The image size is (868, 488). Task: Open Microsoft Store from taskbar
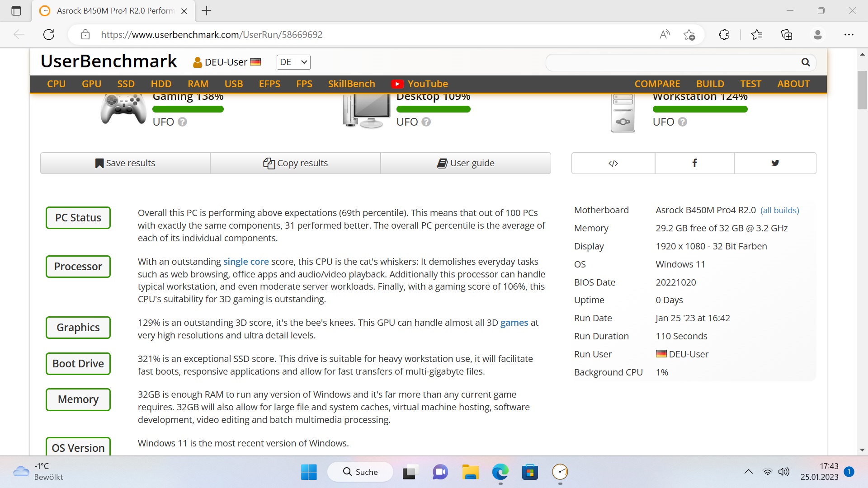(x=530, y=472)
